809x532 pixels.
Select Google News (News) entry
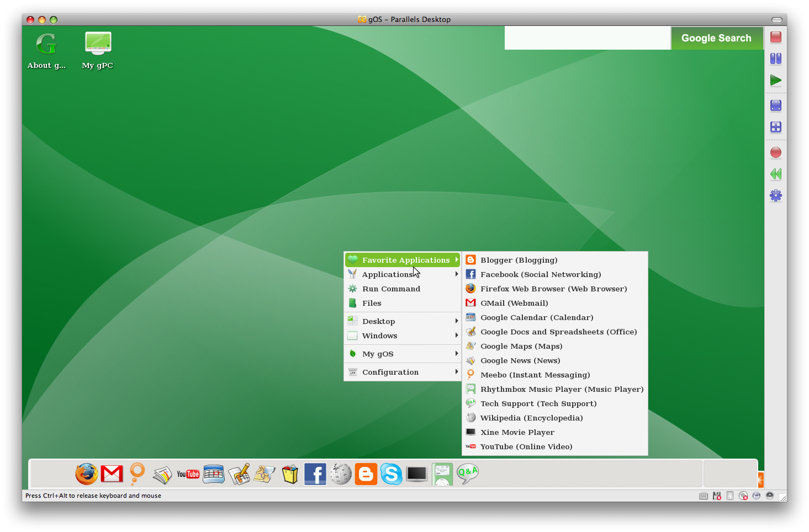554,360
